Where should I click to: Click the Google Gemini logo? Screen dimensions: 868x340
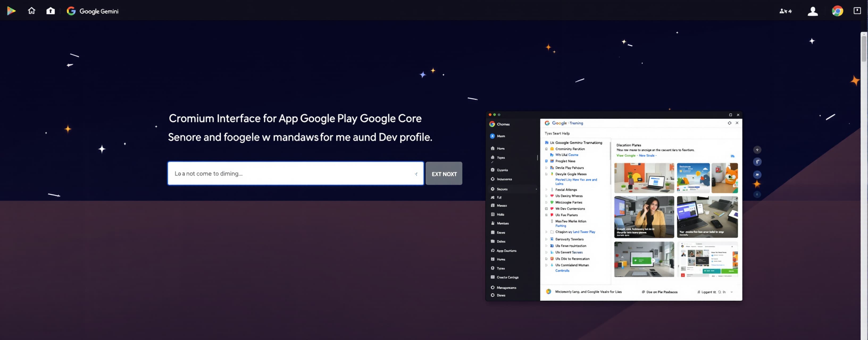coord(93,11)
